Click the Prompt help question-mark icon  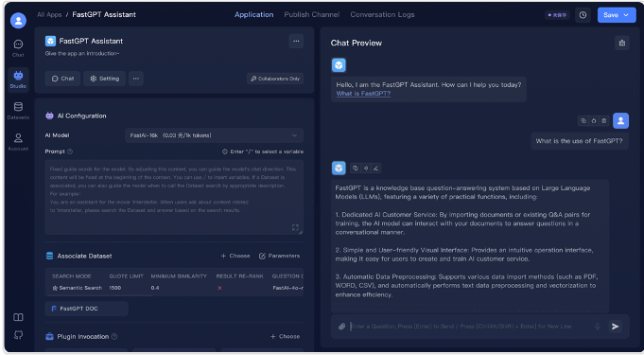coord(70,151)
